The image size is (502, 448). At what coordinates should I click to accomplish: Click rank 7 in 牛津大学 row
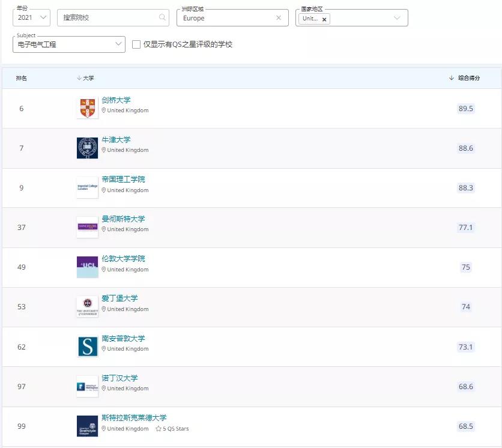pos(22,148)
